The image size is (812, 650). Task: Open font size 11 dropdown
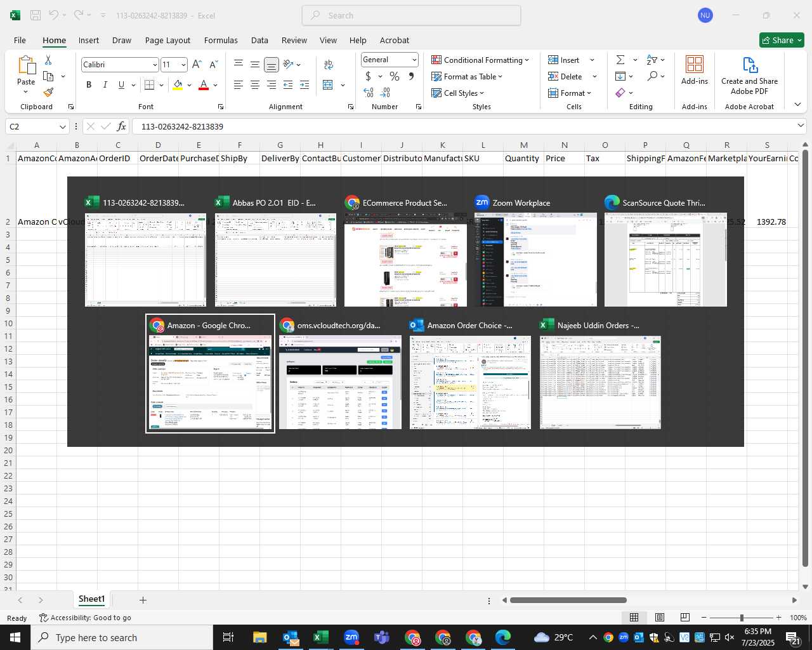tap(183, 65)
